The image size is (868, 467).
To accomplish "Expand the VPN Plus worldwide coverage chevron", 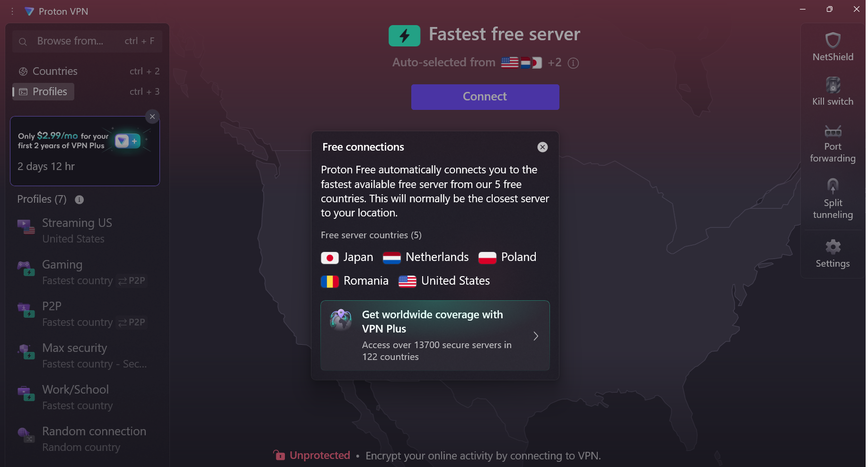I will 536,336.
